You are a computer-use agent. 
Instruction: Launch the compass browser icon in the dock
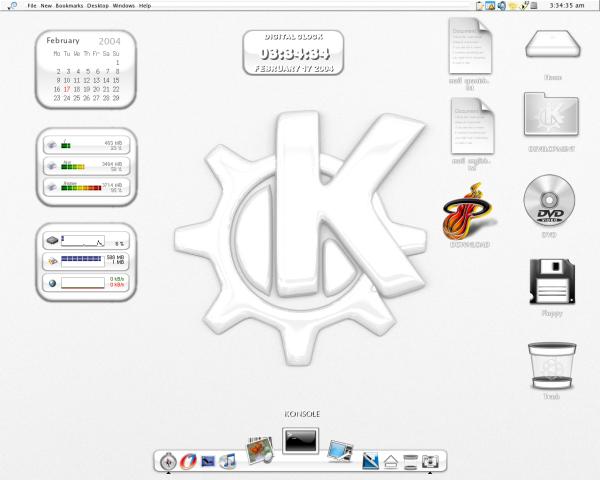pyautogui.click(x=168, y=461)
